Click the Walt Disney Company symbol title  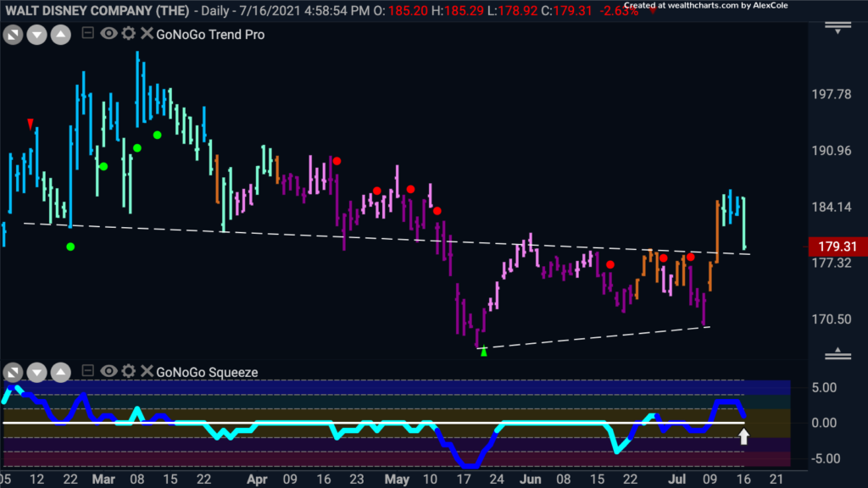(97, 10)
